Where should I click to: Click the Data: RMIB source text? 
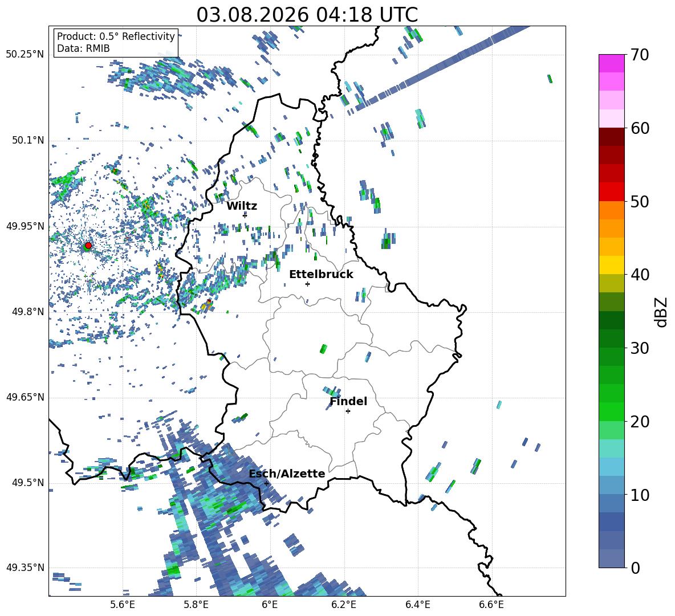tap(83, 48)
